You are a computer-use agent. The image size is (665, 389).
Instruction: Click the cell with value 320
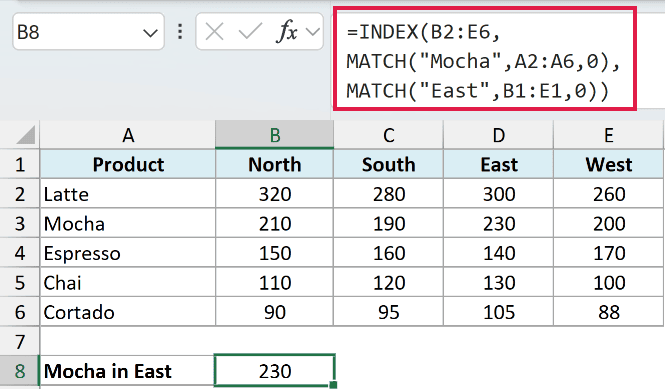[274, 194]
